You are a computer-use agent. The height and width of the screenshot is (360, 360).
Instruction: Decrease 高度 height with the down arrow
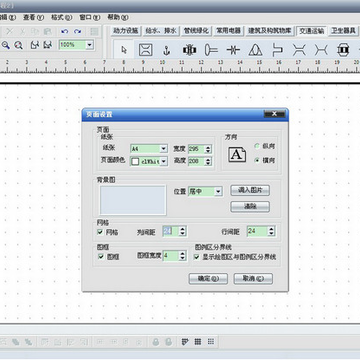(208, 163)
